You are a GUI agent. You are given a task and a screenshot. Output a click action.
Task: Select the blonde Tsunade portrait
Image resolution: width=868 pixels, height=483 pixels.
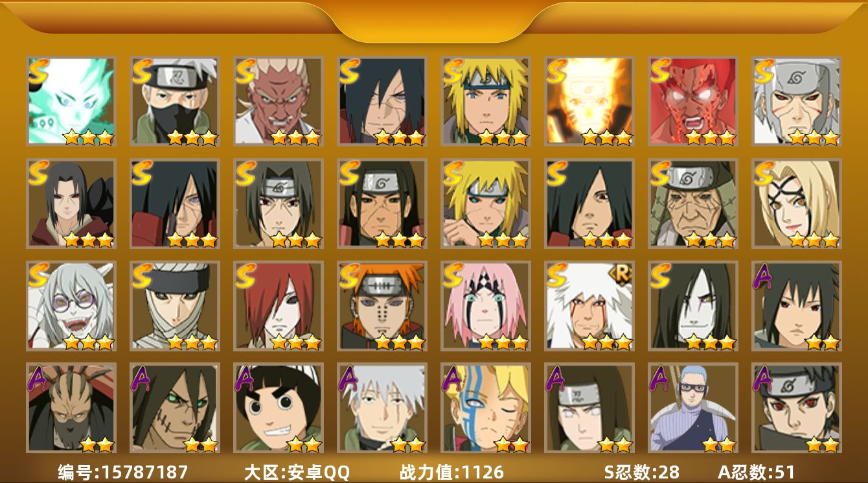[796, 203]
